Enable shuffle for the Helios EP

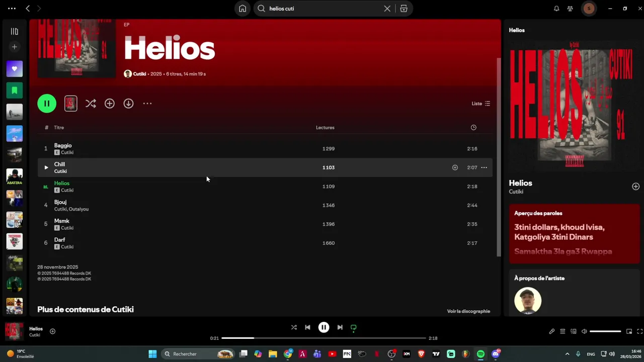point(91,104)
